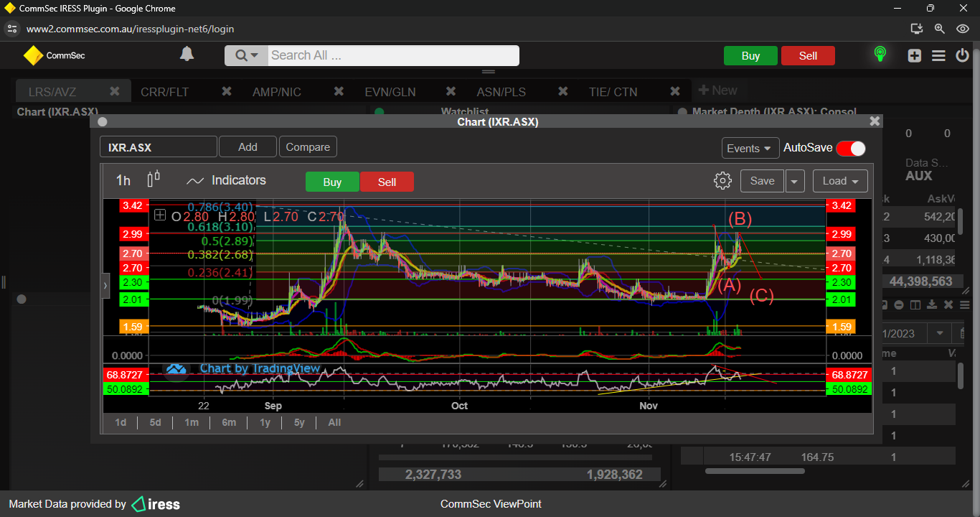Screen dimensions: 980x517
Task: Click the Search All input field
Action: click(393, 55)
